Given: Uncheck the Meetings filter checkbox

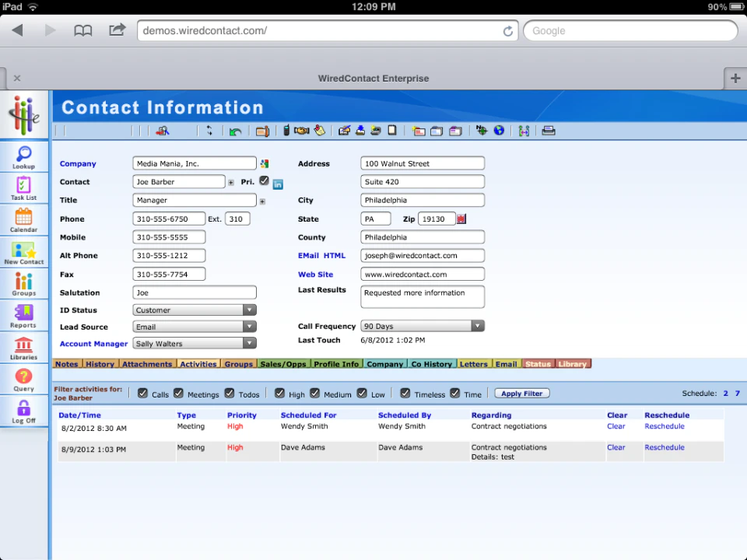Looking at the screenshot, I should [178, 394].
